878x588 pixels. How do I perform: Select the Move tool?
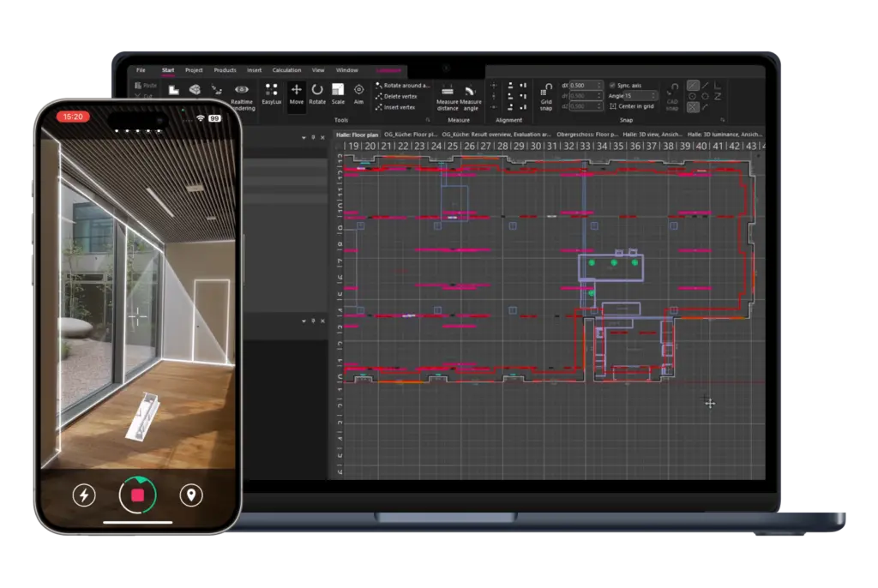point(296,90)
